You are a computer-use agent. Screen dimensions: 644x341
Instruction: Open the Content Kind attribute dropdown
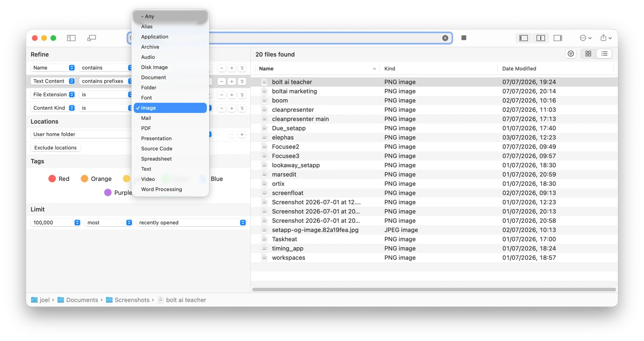(x=53, y=108)
